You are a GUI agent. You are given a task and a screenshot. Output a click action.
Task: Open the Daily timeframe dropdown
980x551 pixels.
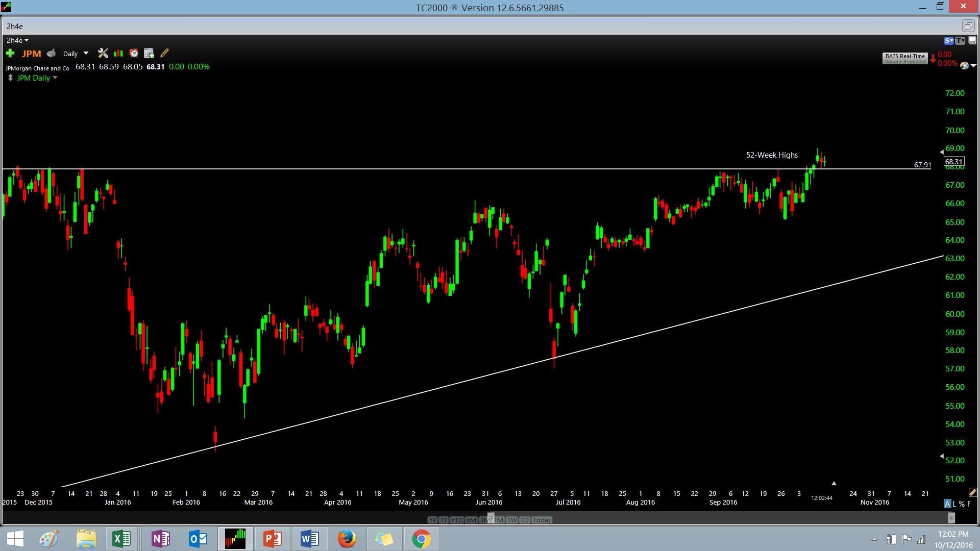pyautogui.click(x=76, y=54)
